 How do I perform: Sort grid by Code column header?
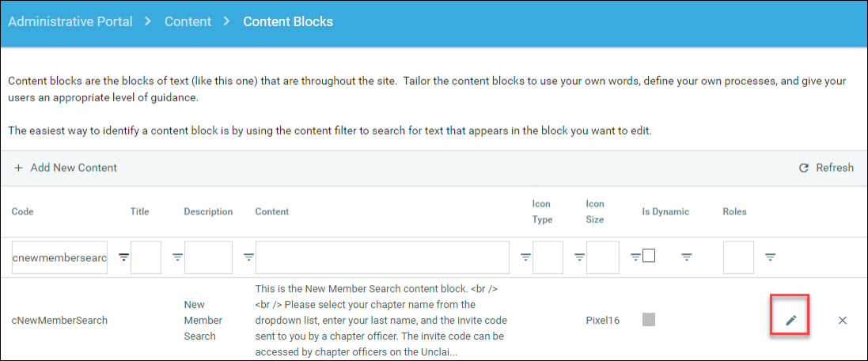coord(23,211)
